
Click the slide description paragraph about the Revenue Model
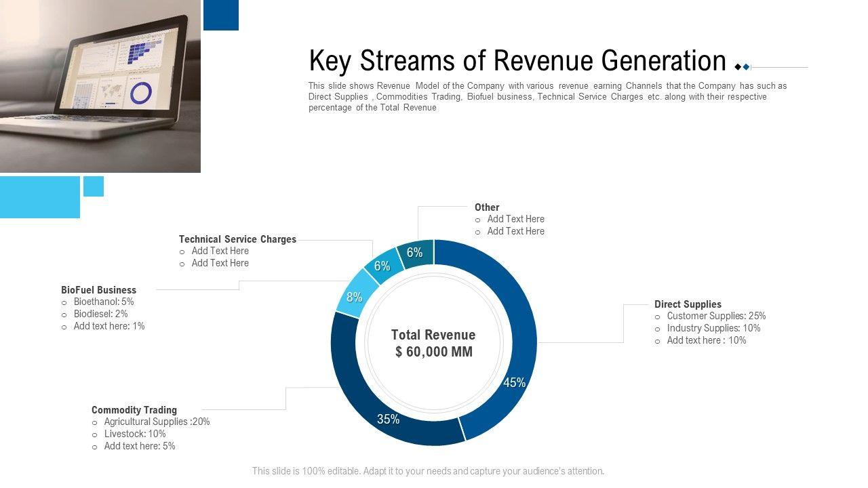[x=547, y=97]
